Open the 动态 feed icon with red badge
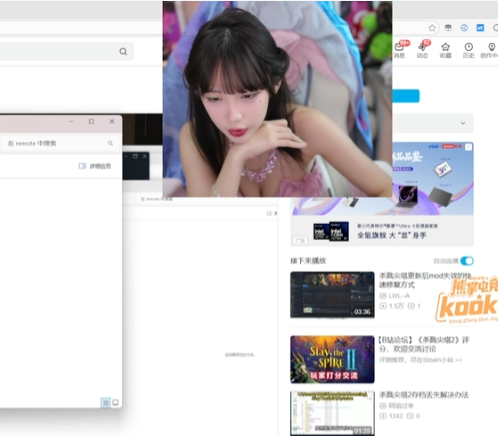This screenshot has height=436, width=498. tap(423, 50)
